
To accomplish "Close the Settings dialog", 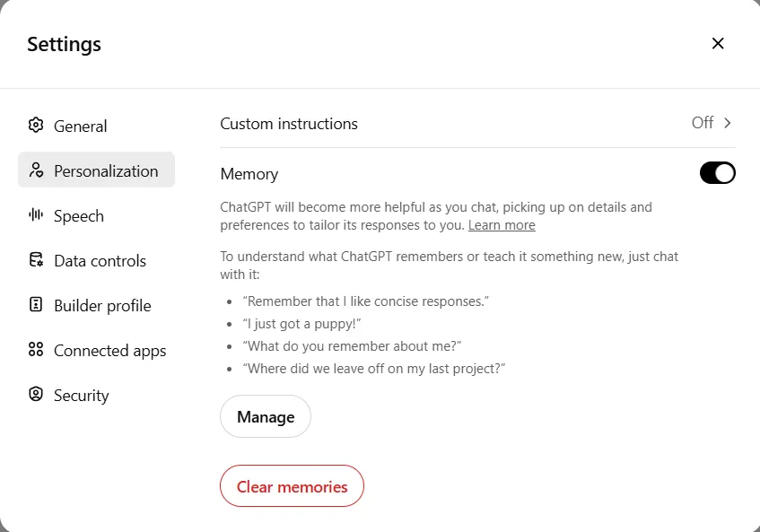I will 718,43.
